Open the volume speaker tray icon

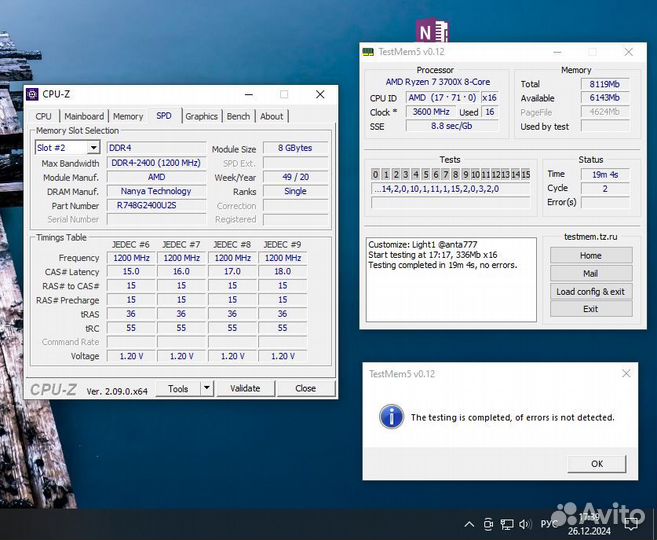(525, 524)
